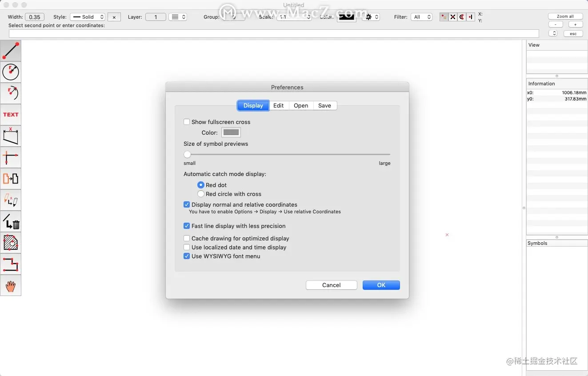The width and height of the screenshot is (588, 376).
Task: Select the edit properties pencil tool
Action: 11,200
